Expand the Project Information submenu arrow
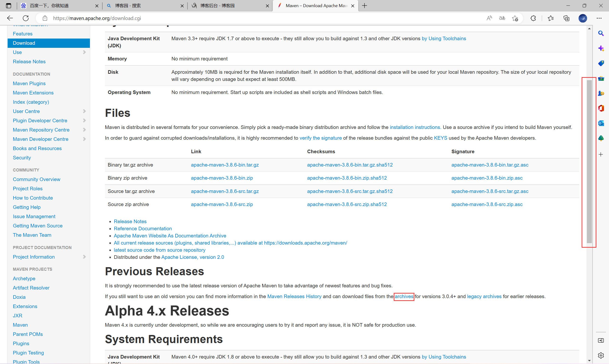Viewport: 609px width, 364px height. tap(84, 257)
